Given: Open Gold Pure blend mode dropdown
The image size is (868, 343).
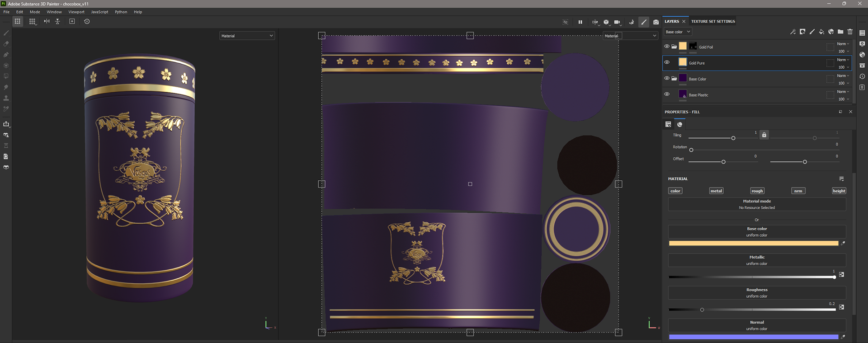Looking at the screenshot, I should click(x=843, y=60).
